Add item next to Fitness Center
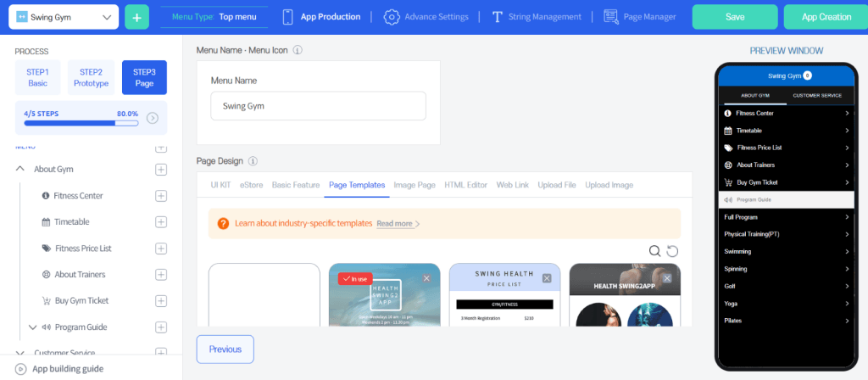 tap(160, 196)
